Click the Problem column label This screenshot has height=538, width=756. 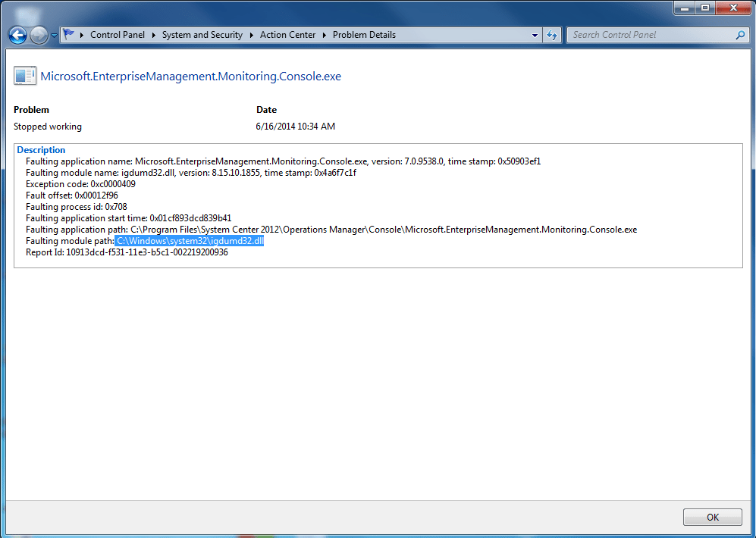31,110
